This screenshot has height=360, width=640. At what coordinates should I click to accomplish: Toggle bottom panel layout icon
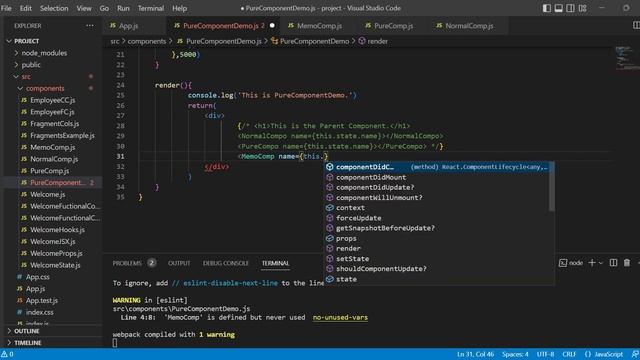point(558,8)
